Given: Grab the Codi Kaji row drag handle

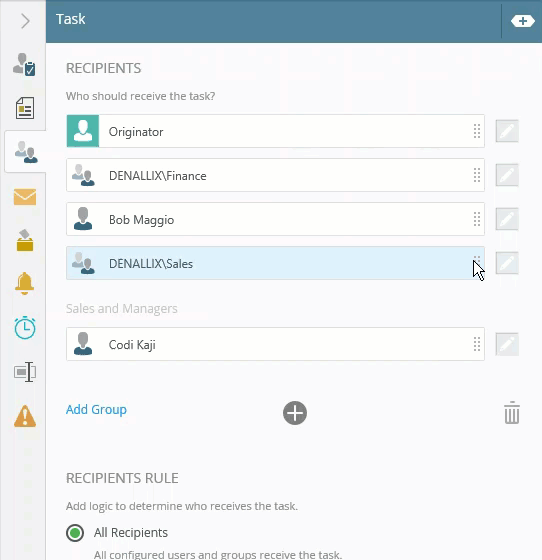Looking at the screenshot, I should [477, 344].
